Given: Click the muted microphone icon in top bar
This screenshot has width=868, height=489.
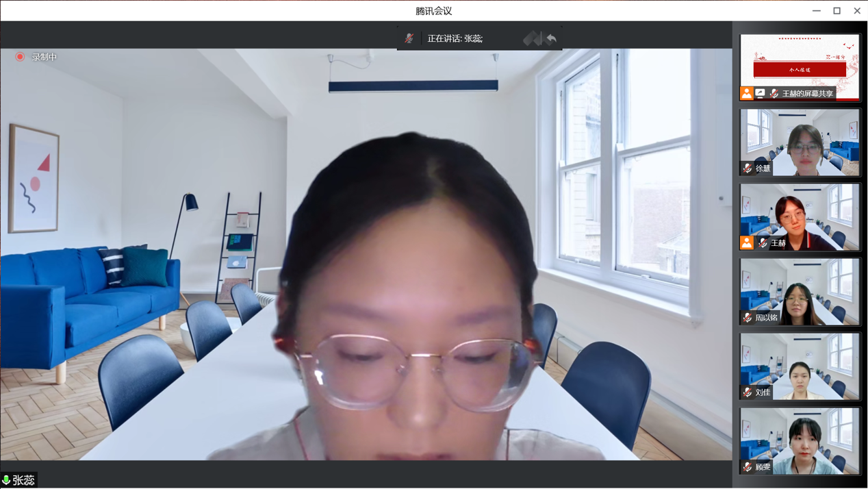Looking at the screenshot, I should coord(409,38).
